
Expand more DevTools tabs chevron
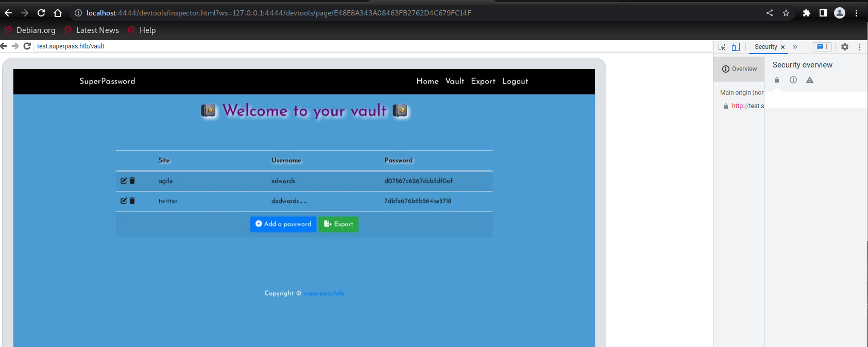[x=795, y=47]
